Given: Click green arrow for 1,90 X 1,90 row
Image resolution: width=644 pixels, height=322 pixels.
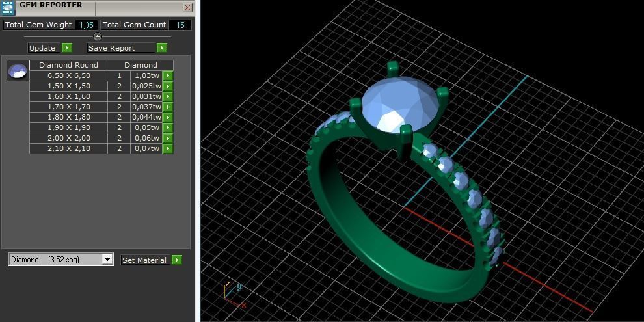Looking at the screenshot, I should click(168, 127).
